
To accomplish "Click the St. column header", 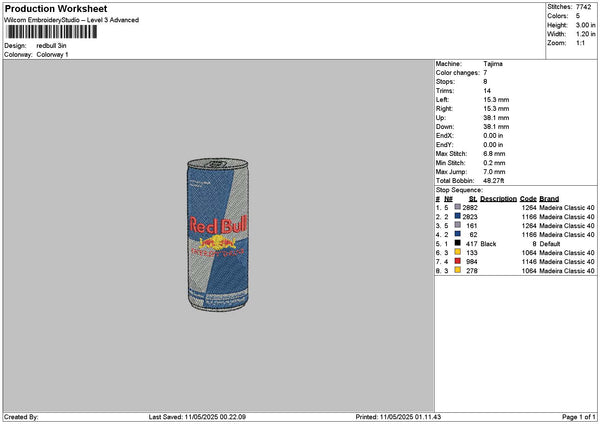I will pos(473,199).
